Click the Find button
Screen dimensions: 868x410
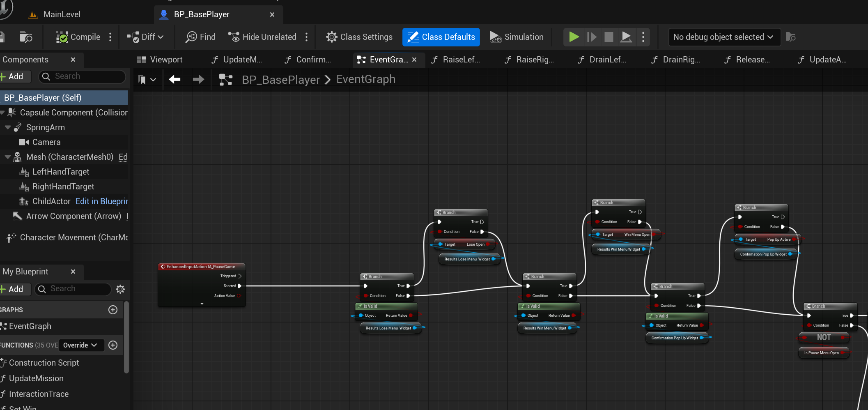200,37
